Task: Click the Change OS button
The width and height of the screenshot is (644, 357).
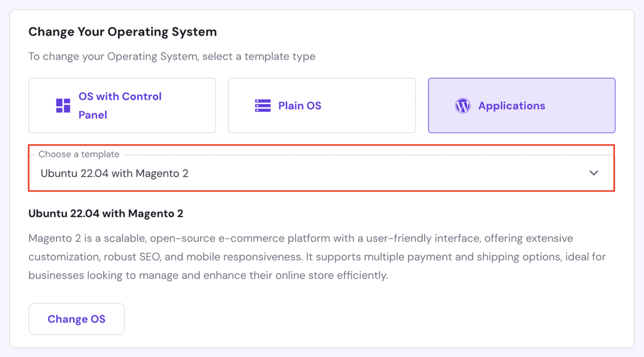Action: [76, 319]
